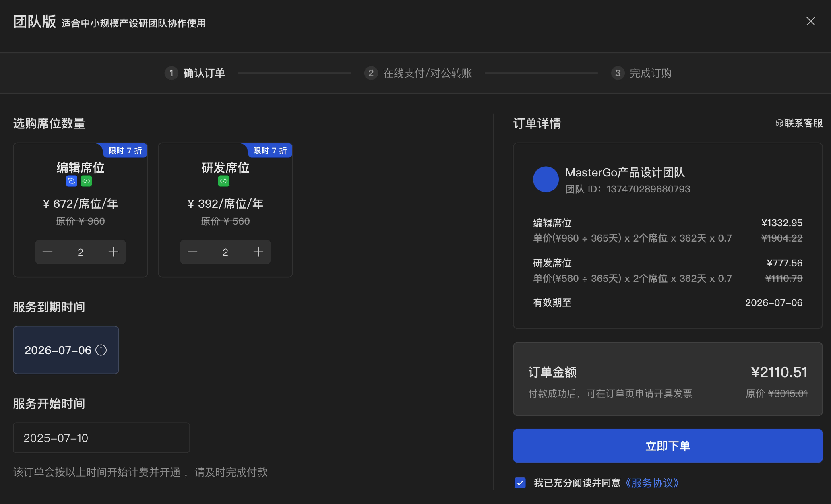Viewport: 831px width, 504px height.
Task: Click the blue design icon under 编辑席位
Action: tap(72, 181)
